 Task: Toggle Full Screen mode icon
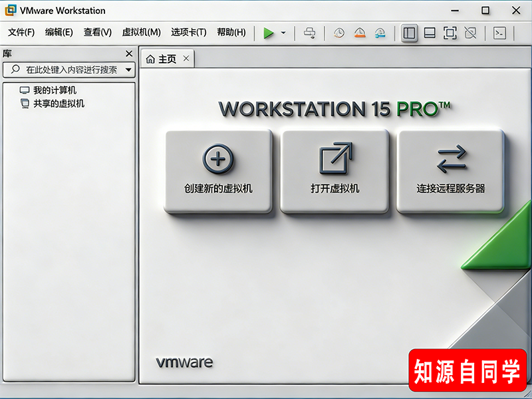449,32
